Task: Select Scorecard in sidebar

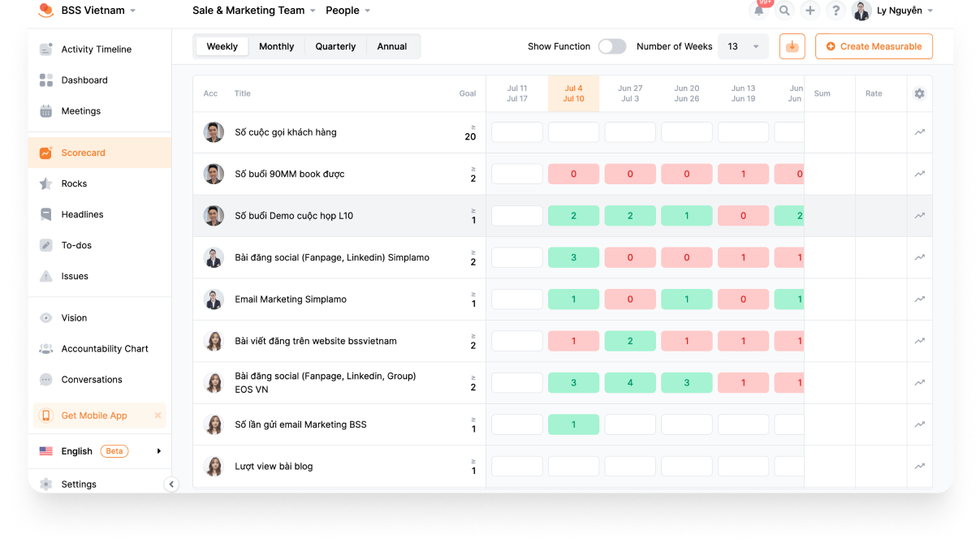Action: [101, 153]
